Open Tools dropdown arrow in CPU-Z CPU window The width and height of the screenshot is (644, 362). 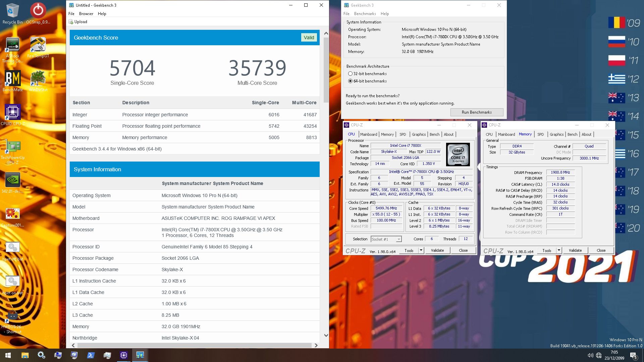pyautogui.click(x=421, y=250)
